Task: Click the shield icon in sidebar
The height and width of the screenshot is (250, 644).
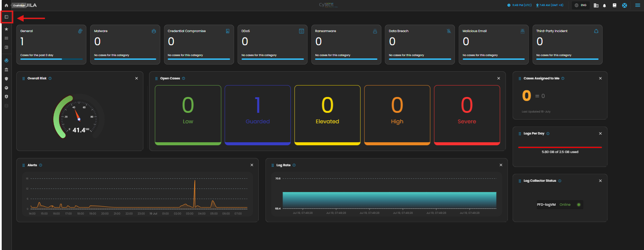Action: 6,79
